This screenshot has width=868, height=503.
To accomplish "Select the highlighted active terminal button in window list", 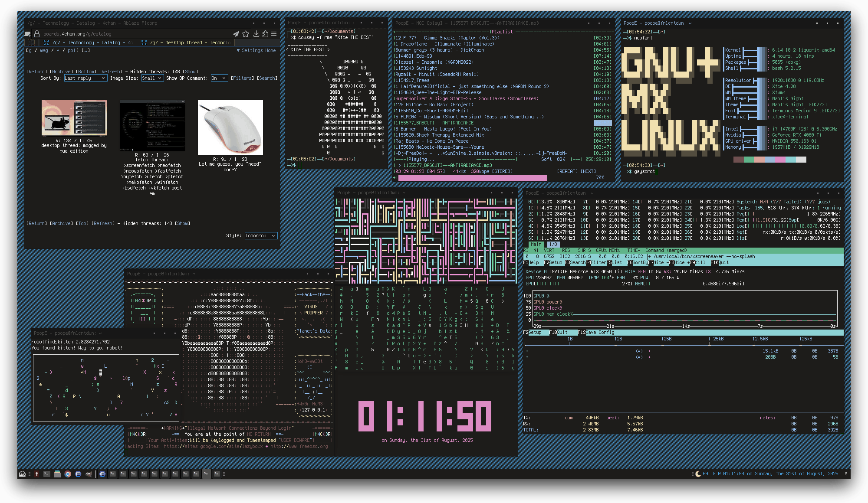I will point(206,474).
